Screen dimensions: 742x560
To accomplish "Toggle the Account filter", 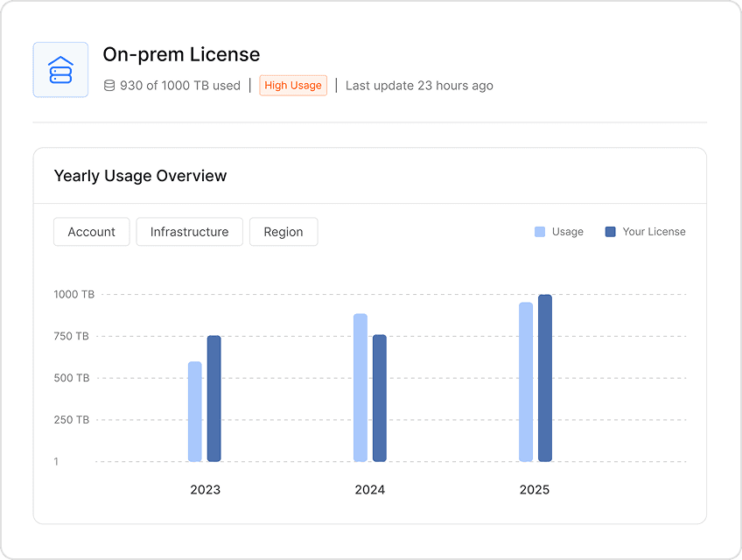I will click(91, 231).
